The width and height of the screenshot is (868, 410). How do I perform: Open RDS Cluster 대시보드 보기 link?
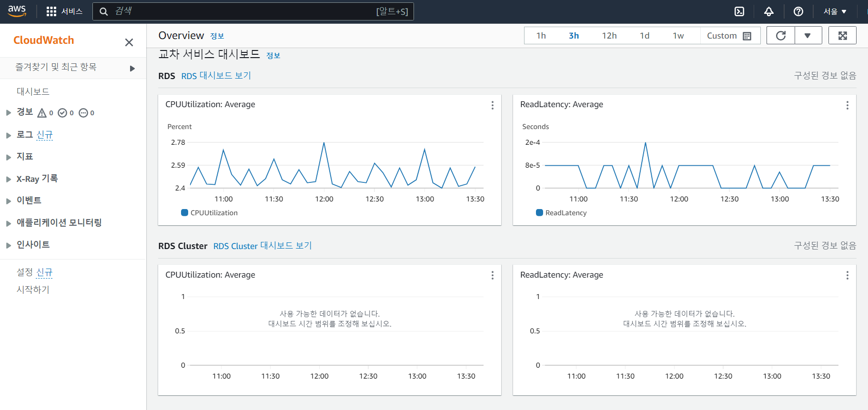pos(262,246)
